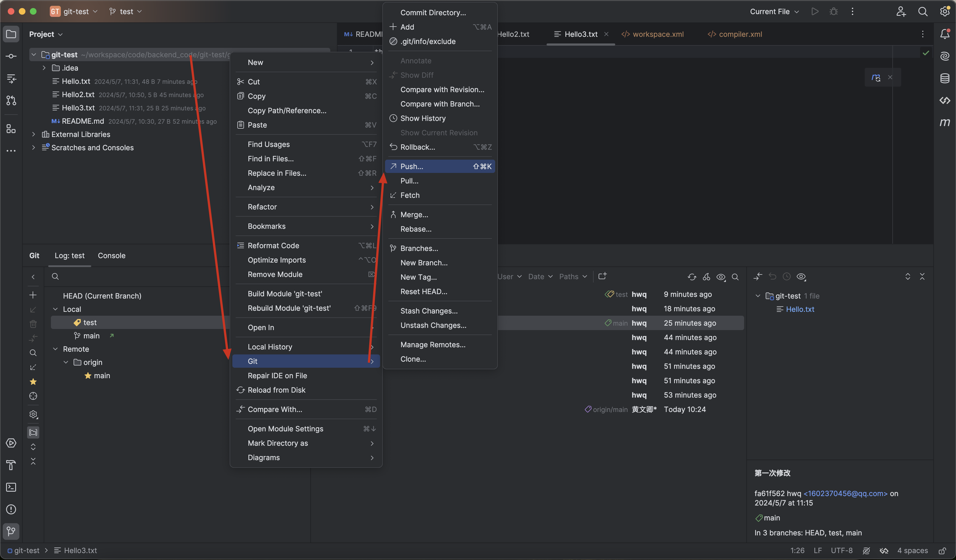956x560 pixels.
Task: Toggle the eye view options in commit details
Action: pyautogui.click(x=801, y=277)
